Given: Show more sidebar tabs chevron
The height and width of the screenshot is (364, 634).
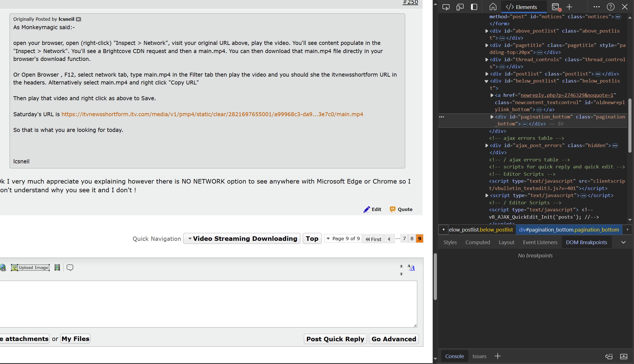Looking at the screenshot, I should coord(623,242).
